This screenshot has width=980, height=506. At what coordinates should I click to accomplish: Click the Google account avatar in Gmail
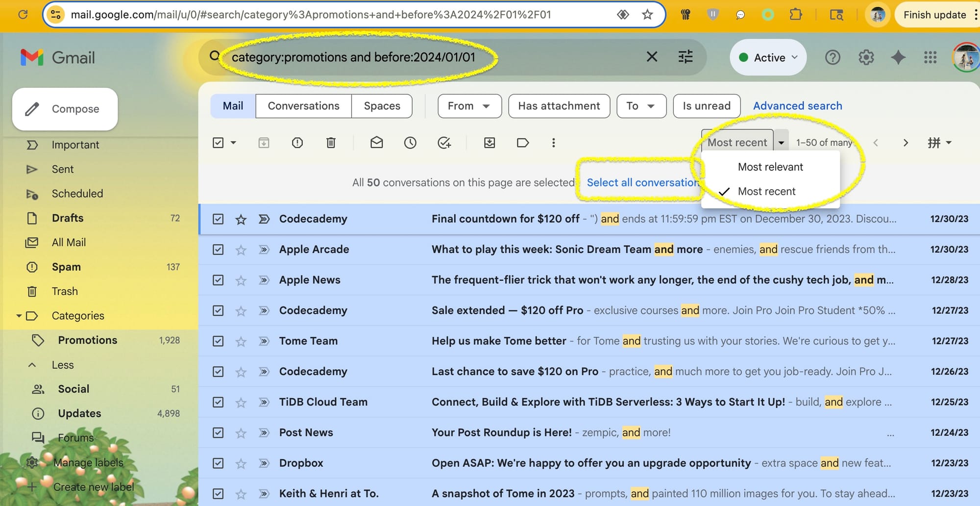tap(965, 57)
